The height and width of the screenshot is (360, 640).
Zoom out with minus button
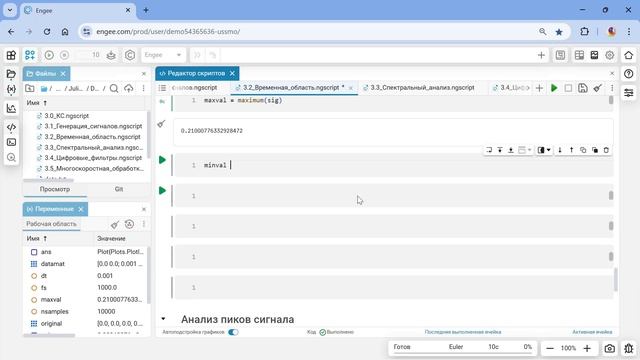(x=550, y=348)
